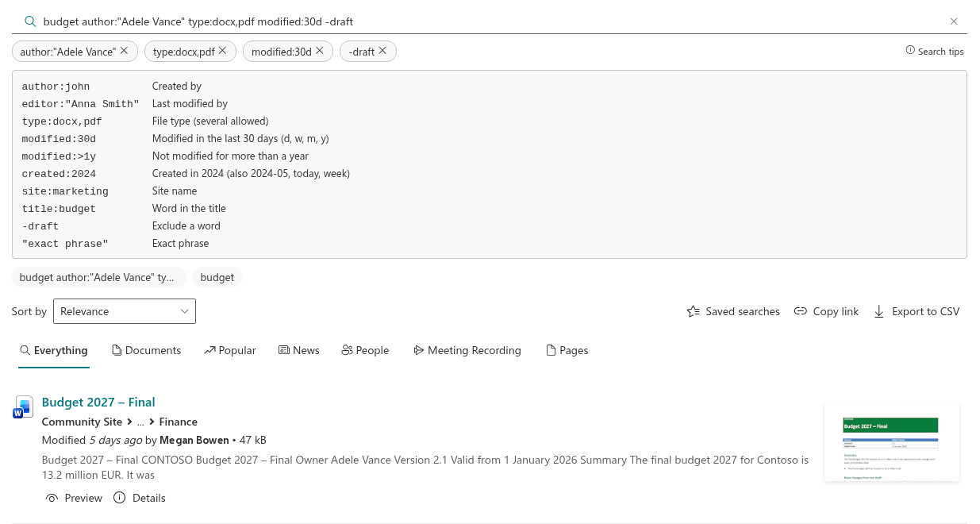Open Saved searches
The width and height of the screenshot is (980, 524).
pyautogui.click(x=733, y=311)
